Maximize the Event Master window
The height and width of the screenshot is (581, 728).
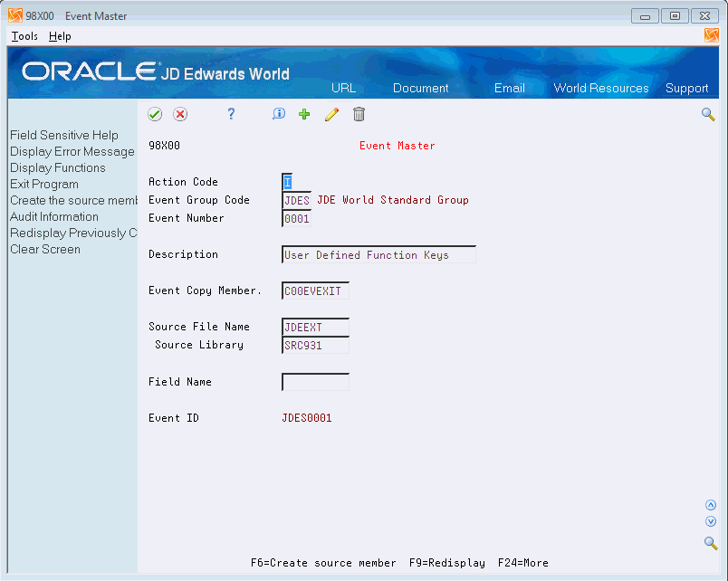675,16
